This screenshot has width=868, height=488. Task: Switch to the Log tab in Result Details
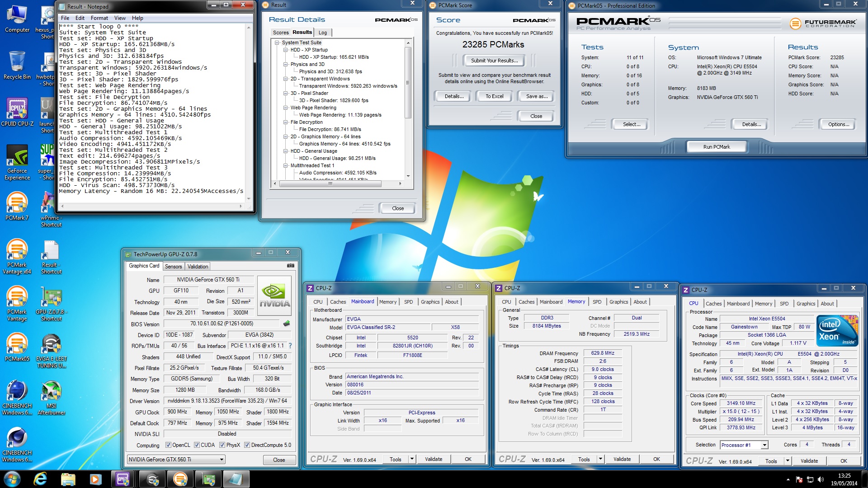(x=323, y=33)
